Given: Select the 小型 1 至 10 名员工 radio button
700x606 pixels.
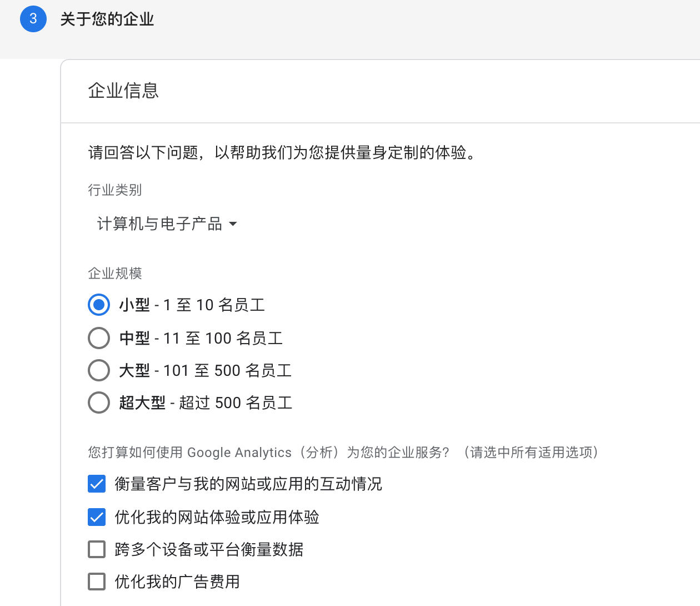Looking at the screenshot, I should [x=99, y=305].
